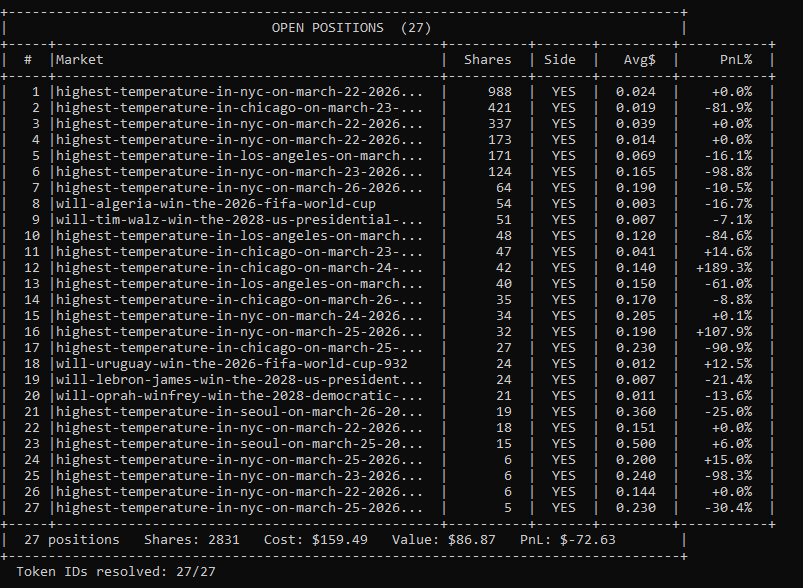
Task: Select the Side column header
Action: point(560,60)
